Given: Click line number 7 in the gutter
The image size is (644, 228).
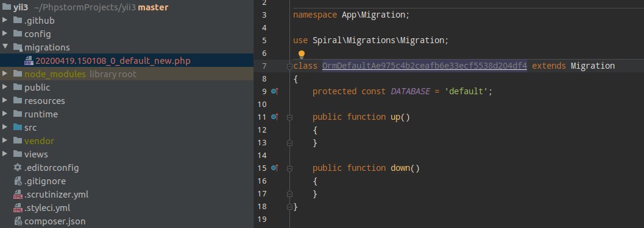Looking at the screenshot, I should pyautogui.click(x=264, y=66).
